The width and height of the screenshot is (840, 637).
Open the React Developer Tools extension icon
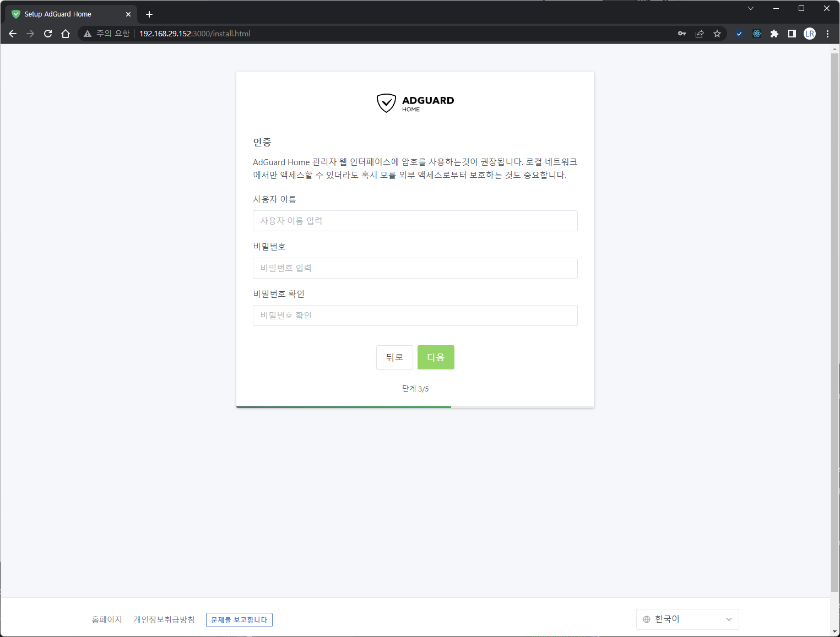coord(757,34)
